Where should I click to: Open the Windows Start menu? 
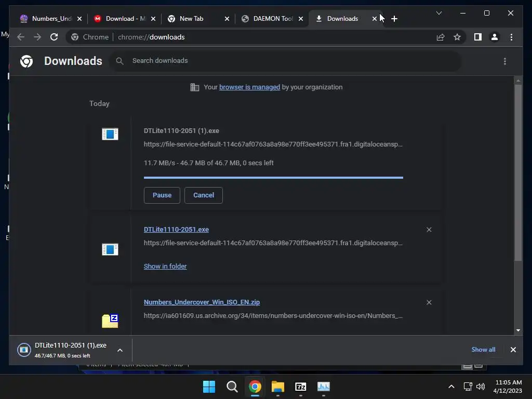click(209, 387)
